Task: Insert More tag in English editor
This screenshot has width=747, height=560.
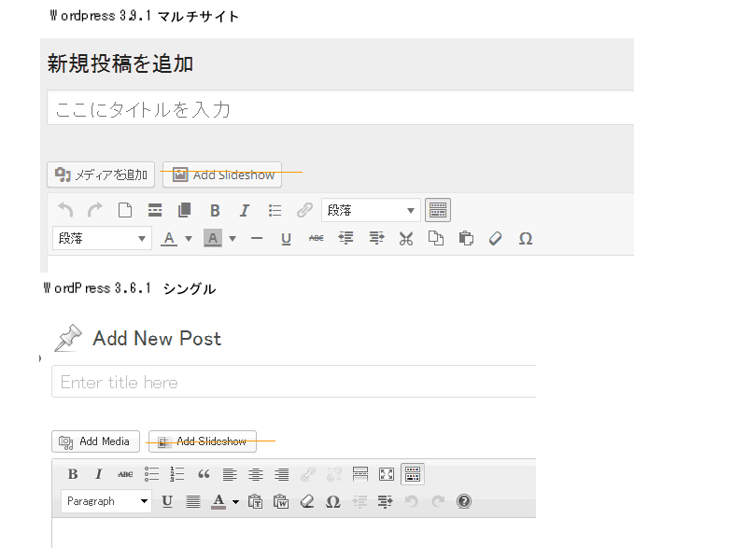Action: (x=360, y=474)
